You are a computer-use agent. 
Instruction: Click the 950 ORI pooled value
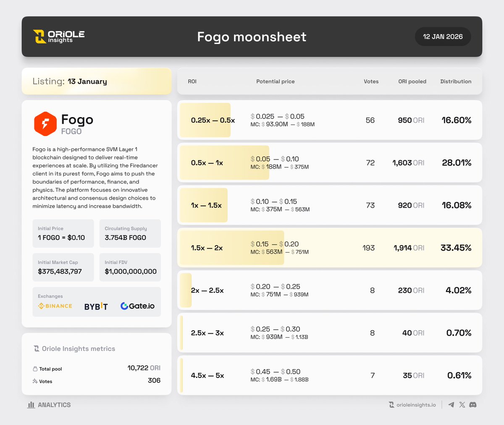click(411, 120)
